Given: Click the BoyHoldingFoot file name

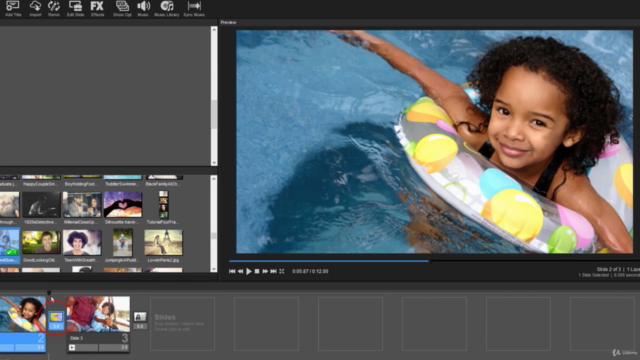Looking at the screenshot, I should (82, 184).
